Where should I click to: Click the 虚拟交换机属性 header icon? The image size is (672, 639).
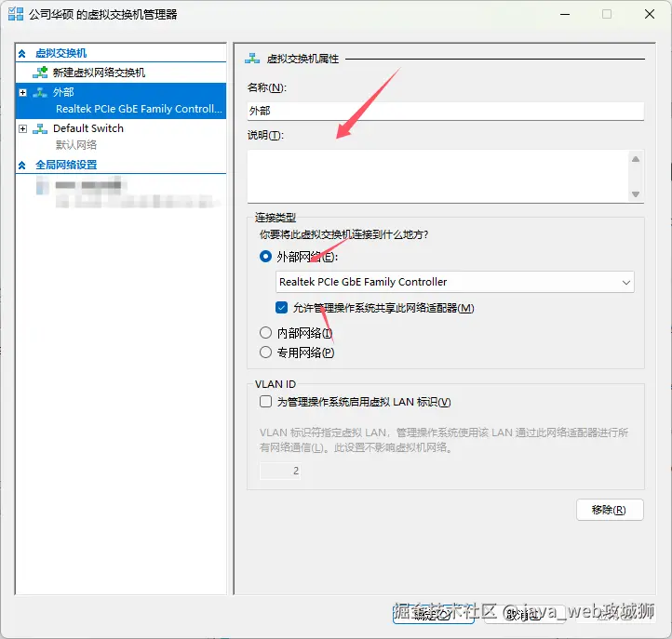coord(252,59)
